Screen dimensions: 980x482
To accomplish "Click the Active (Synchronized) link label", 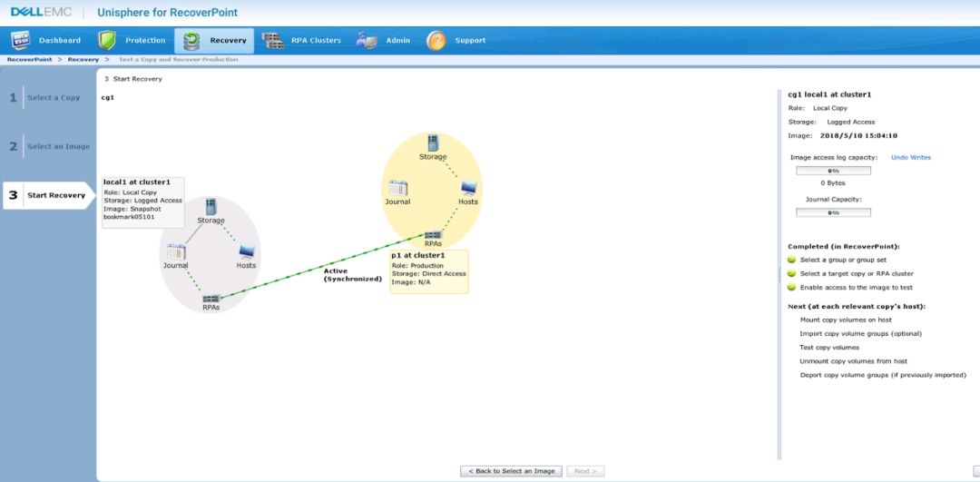I will click(x=352, y=275).
